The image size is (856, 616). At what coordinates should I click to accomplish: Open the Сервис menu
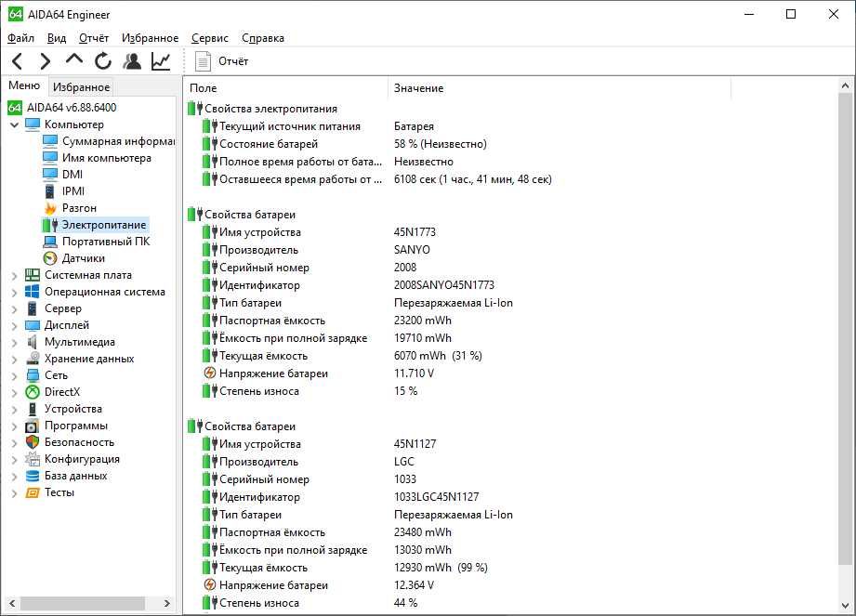pos(210,38)
